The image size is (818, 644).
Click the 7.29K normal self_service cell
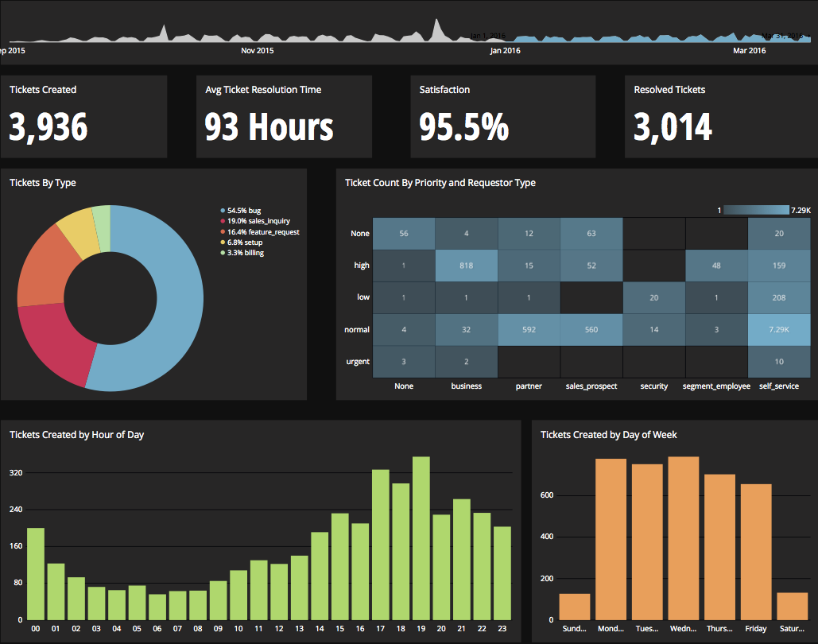pos(778,329)
